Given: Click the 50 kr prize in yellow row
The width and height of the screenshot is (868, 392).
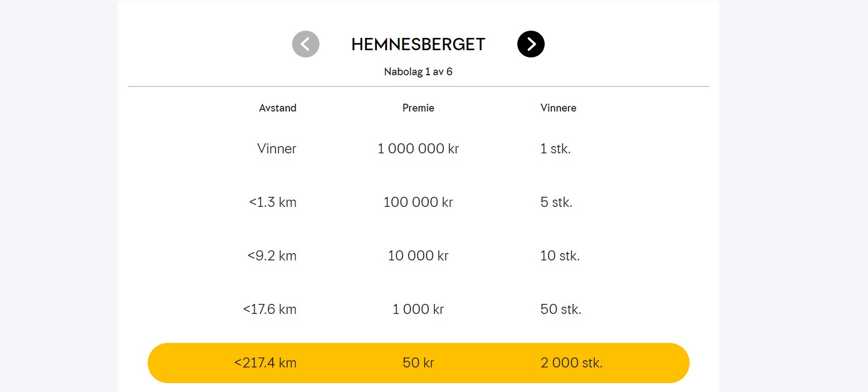Looking at the screenshot, I should coord(418,363).
